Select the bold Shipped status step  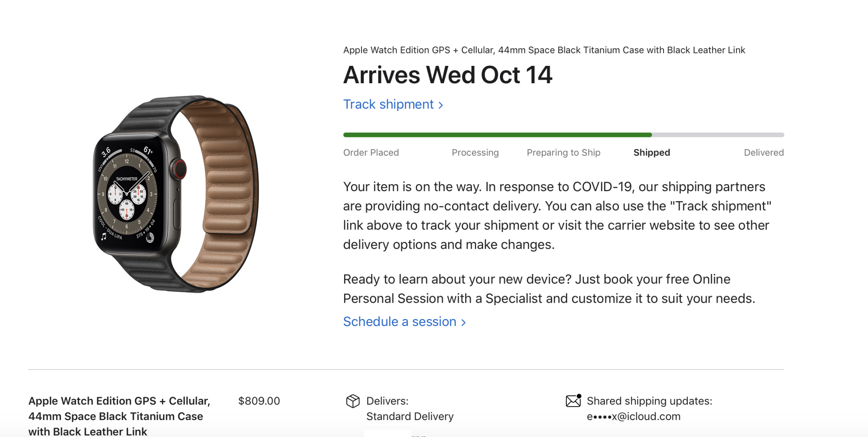coord(651,153)
